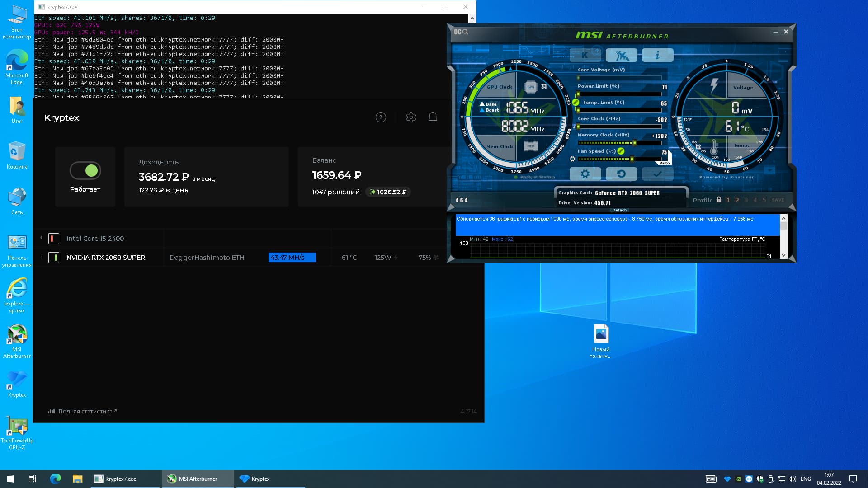Switch to Kryptex taskbar item

pyautogui.click(x=270, y=479)
